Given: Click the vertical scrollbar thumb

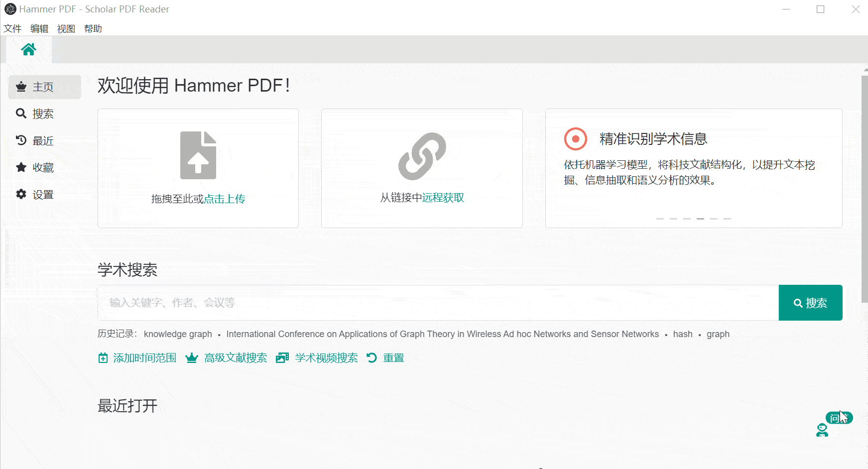Looking at the screenshot, I should tap(865, 189).
